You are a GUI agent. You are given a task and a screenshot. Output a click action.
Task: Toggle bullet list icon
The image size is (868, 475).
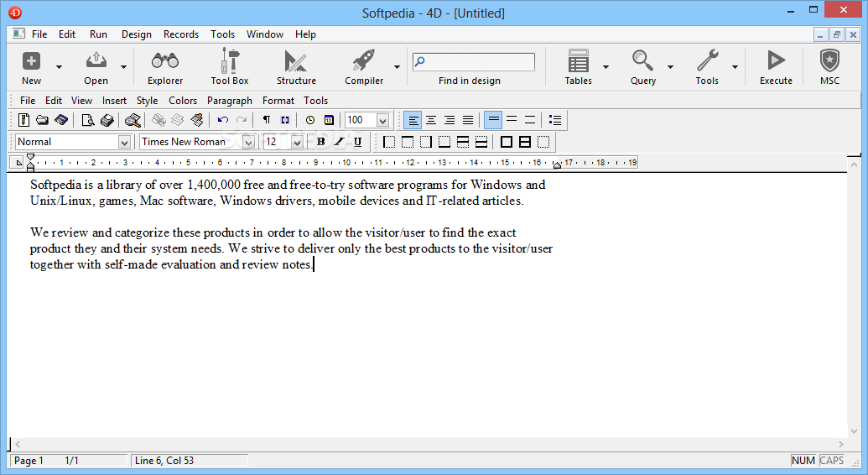tap(554, 120)
